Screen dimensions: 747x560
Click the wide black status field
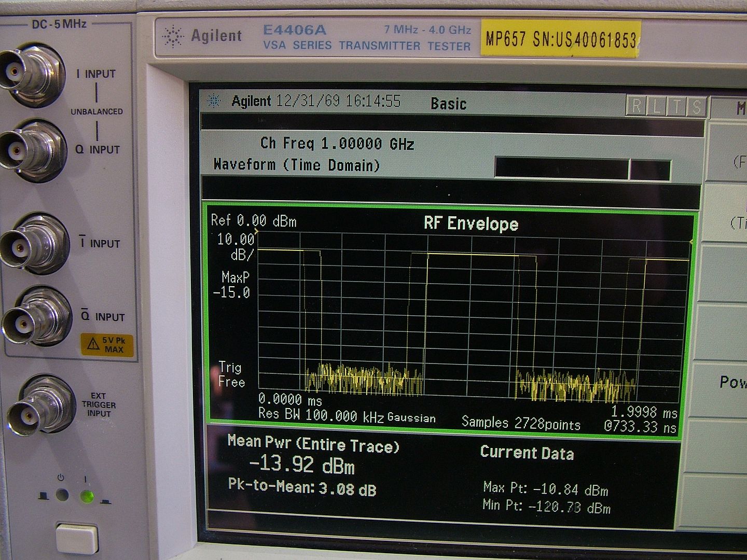click(562, 169)
